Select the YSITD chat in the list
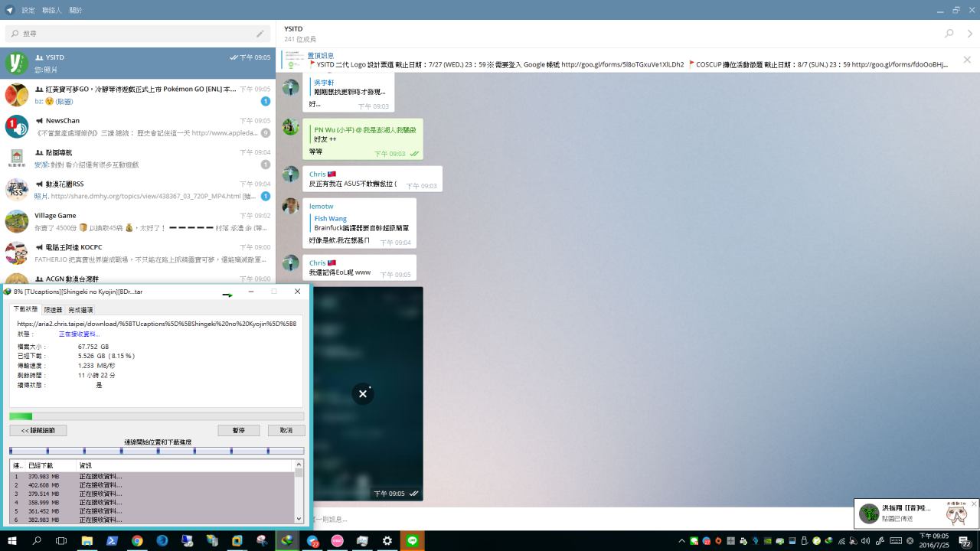 click(x=138, y=63)
